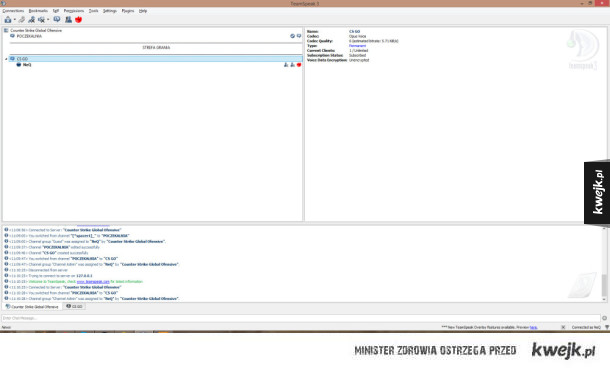Click the Disconnect plug toolbar icon
The width and height of the screenshot is (610, 369).
22,19
